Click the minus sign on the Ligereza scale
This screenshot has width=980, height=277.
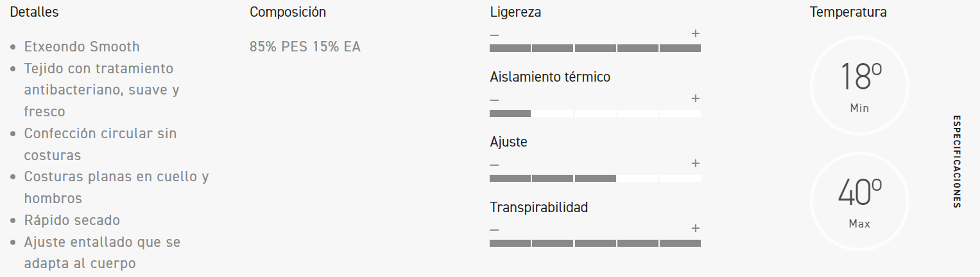(494, 35)
